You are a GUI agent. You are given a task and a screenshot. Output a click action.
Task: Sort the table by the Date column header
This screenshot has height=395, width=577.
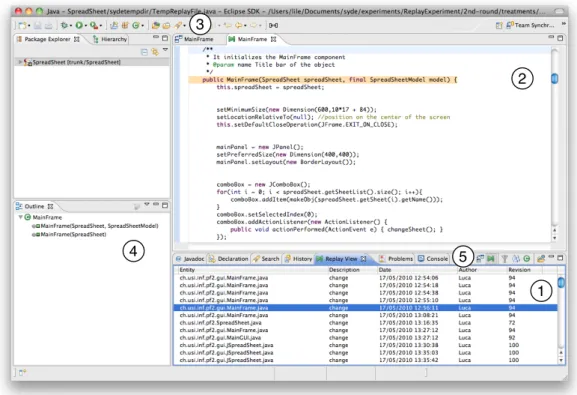click(x=417, y=270)
